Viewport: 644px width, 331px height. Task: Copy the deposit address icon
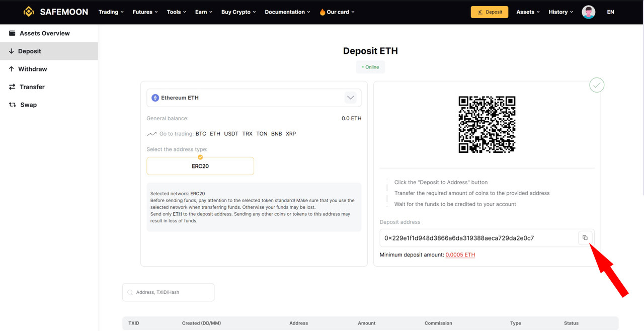tap(585, 238)
